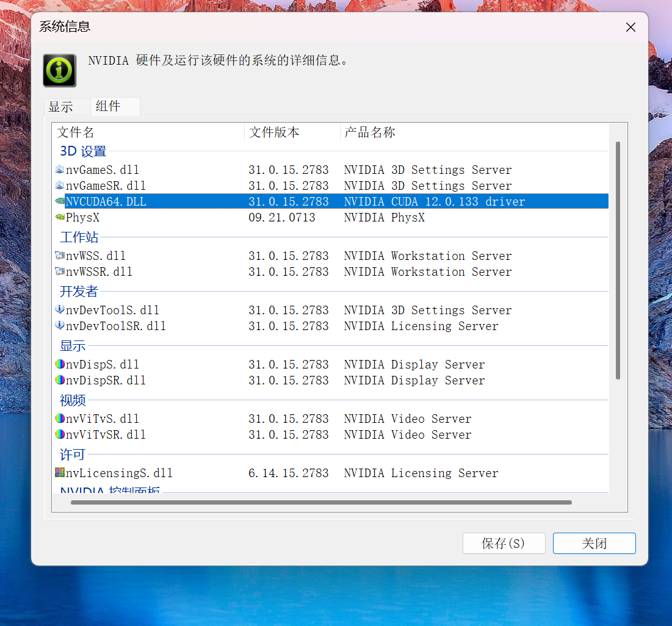This screenshot has height=626, width=672.
Task: Select the nvViTvS.dll file name
Action: coord(103,418)
